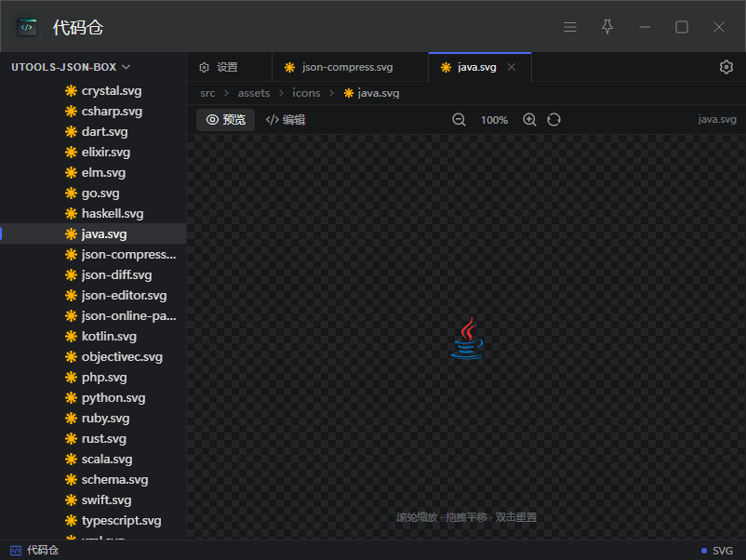Click 代码仓 in the status bar

click(x=43, y=551)
